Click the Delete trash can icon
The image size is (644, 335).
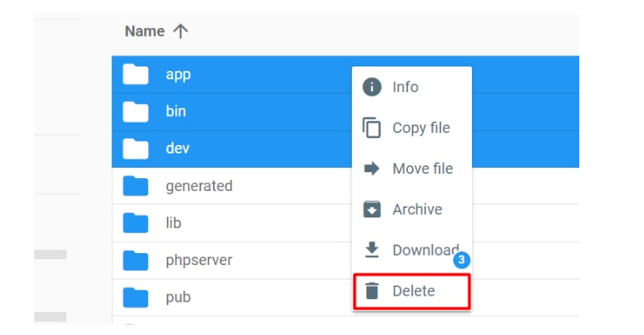tap(371, 291)
